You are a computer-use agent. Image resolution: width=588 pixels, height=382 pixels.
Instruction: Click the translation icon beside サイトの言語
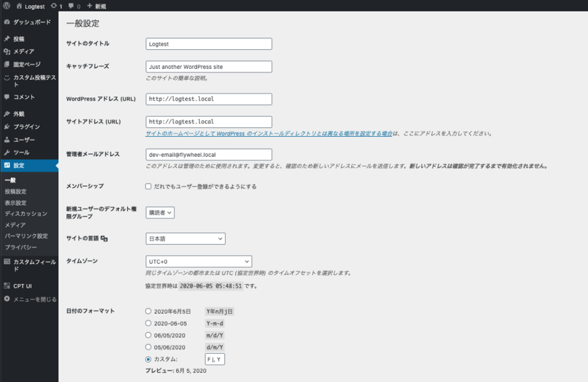(x=104, y=239)
